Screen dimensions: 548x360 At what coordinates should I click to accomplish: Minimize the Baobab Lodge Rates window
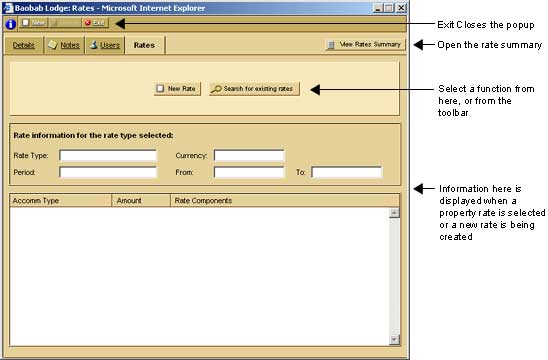[377, 8]
